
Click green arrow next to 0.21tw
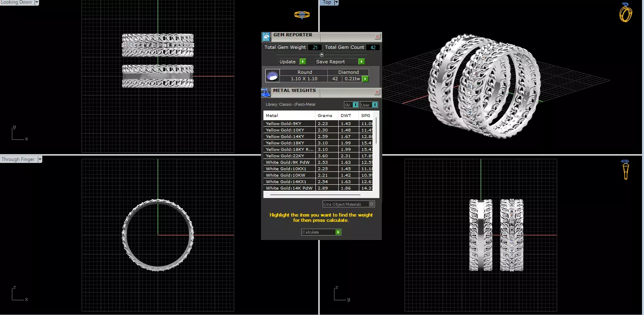(x=365, y=79)
